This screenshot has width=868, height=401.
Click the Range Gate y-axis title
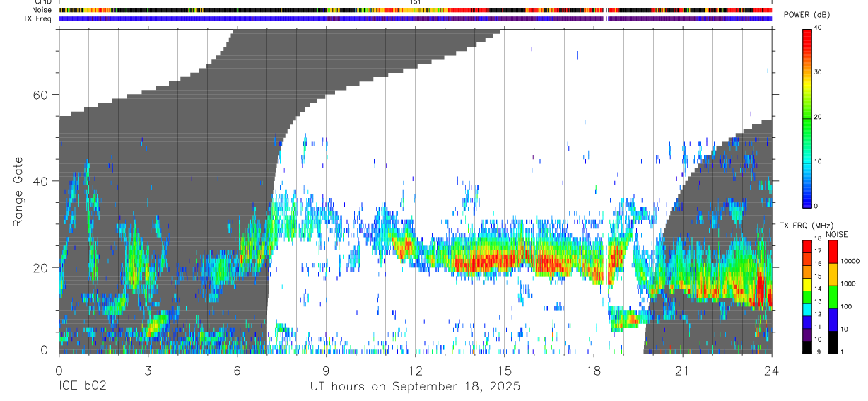(x=19, y=192)
